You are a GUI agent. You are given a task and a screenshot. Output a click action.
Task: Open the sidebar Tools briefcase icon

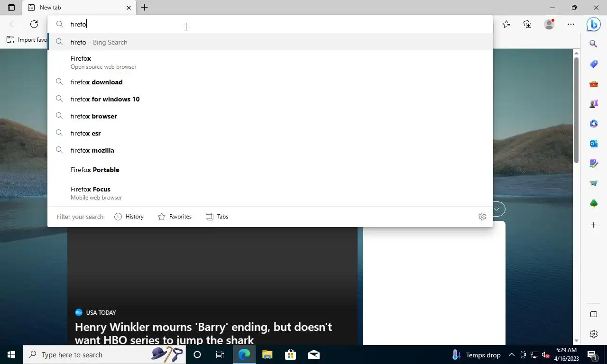coord(593,84)
